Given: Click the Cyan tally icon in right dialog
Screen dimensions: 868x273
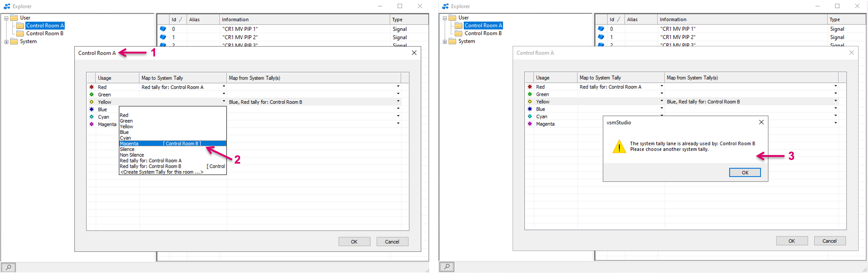Looking at the screenshot, I should pyautogui.click(x=530, y=116).
